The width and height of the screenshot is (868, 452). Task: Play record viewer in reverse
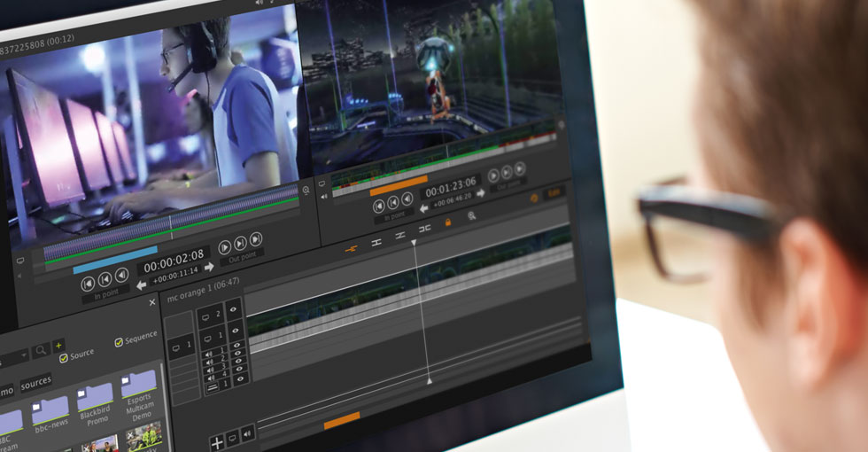(x=407, y=199)
